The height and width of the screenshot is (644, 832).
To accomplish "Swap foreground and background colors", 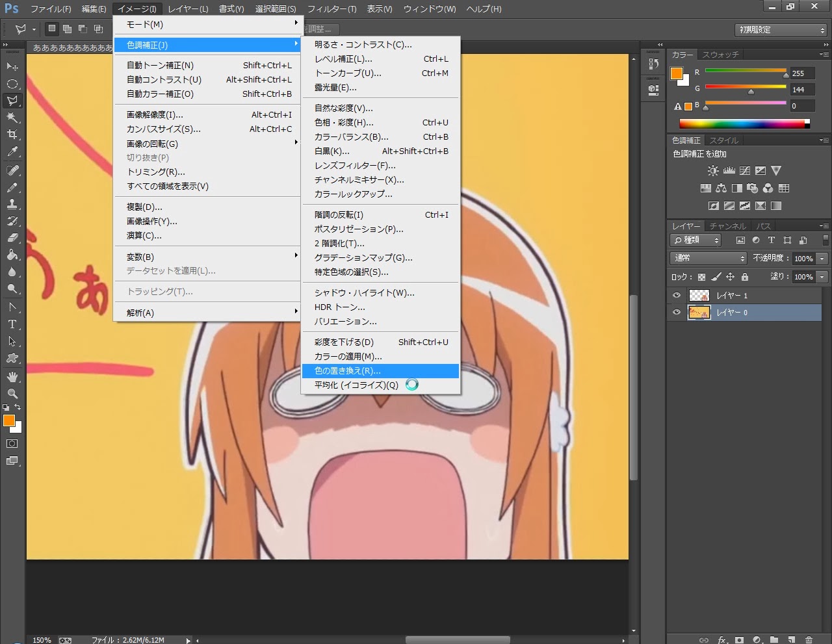I will 18,407.
